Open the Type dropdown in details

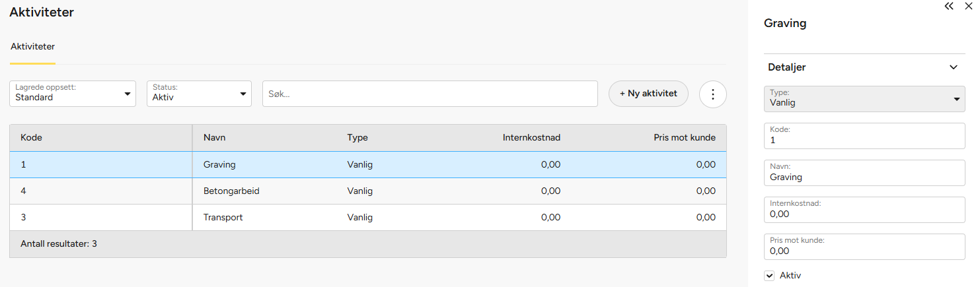(x=864, y=99)
